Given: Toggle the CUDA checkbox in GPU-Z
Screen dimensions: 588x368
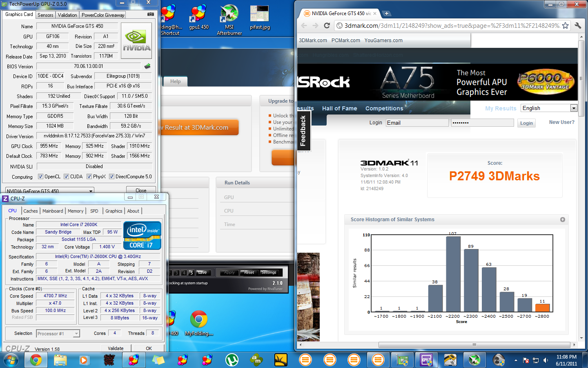Looking at the screenshot, I should pos(66,177).
